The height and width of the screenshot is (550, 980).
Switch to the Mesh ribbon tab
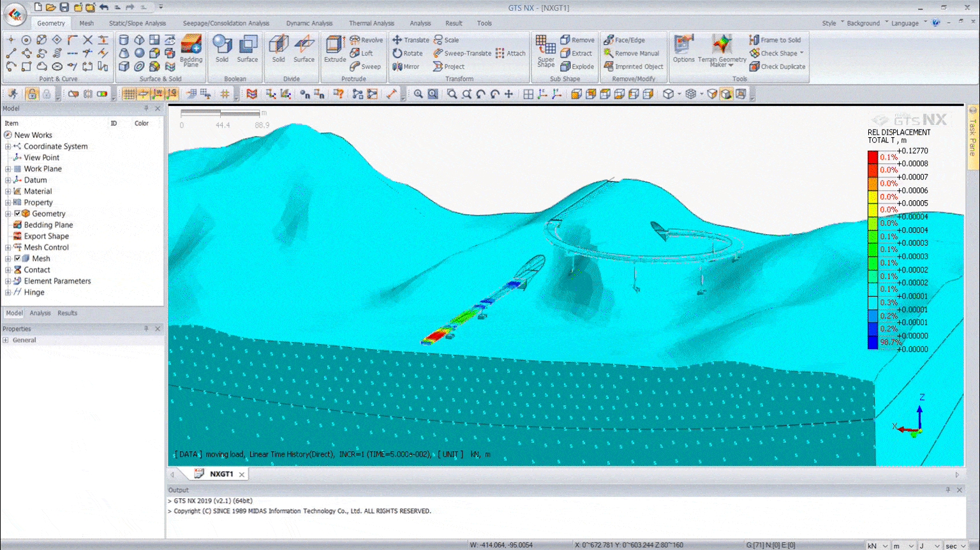click(86, 23)
